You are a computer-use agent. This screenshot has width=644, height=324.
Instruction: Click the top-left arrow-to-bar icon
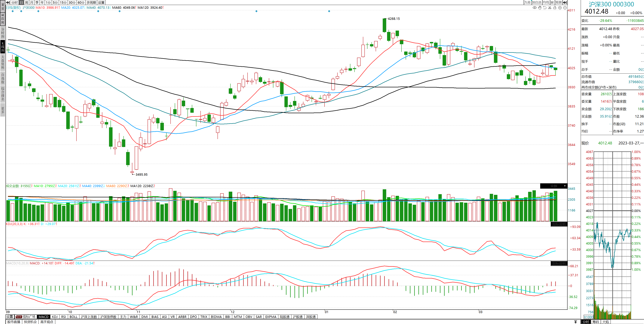[8, 2]
